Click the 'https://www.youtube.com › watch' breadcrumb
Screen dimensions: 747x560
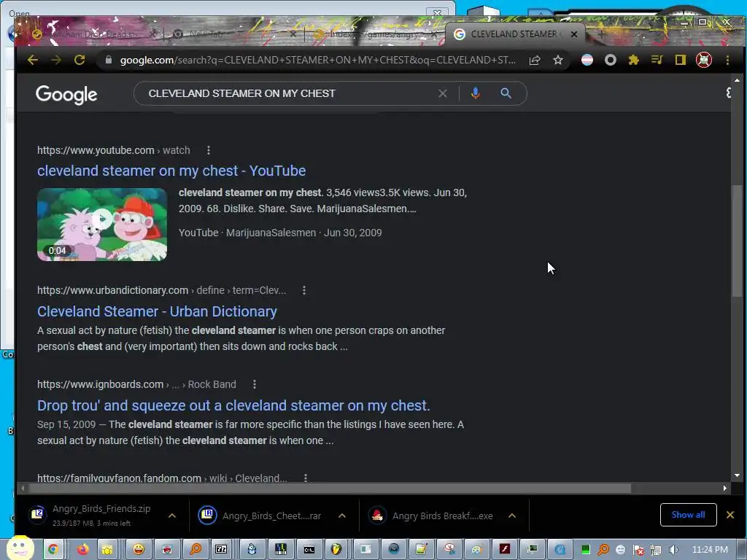(113, 150)
